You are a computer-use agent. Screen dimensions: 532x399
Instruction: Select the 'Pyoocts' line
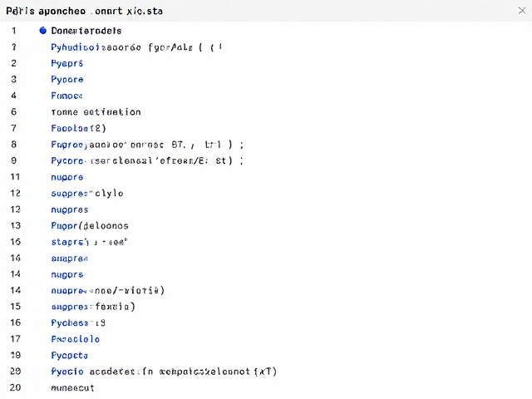pos(70,356)
